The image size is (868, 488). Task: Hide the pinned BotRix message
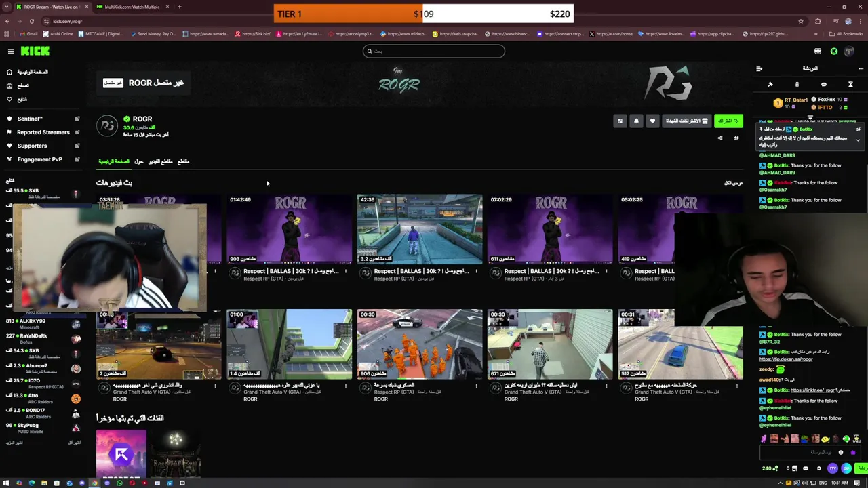tap(858, 129)
